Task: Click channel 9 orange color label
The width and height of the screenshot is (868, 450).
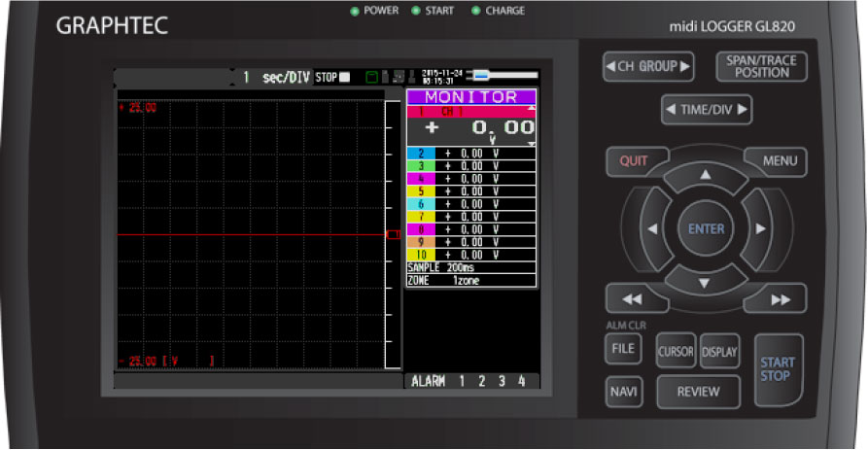Action: pos(421,242)
